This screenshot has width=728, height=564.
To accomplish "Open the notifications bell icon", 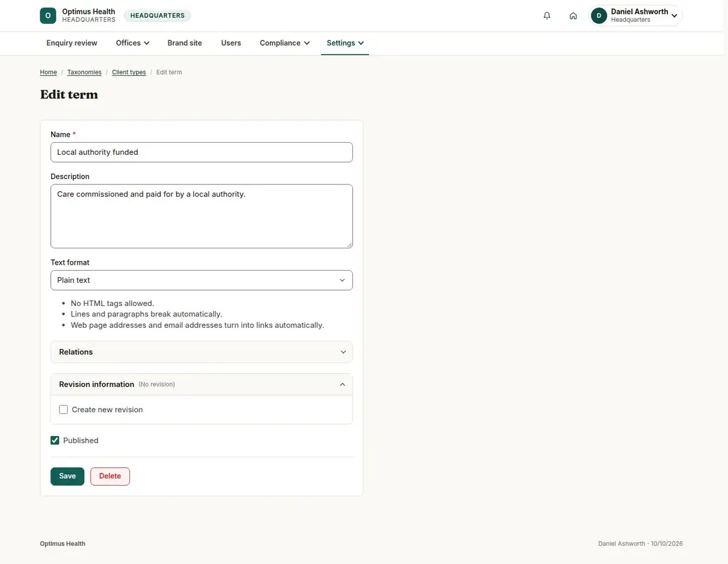I will point(547,16).
